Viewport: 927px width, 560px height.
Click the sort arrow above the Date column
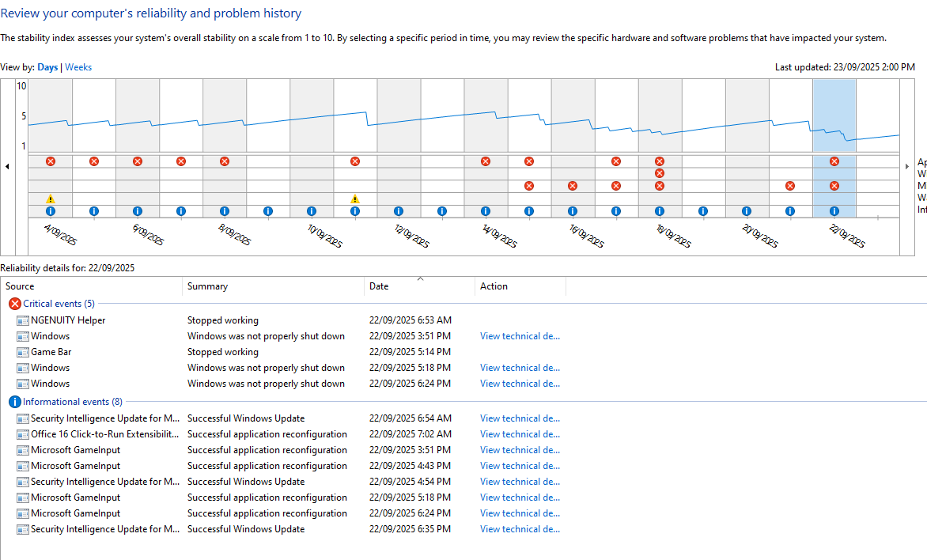point(420,278)
